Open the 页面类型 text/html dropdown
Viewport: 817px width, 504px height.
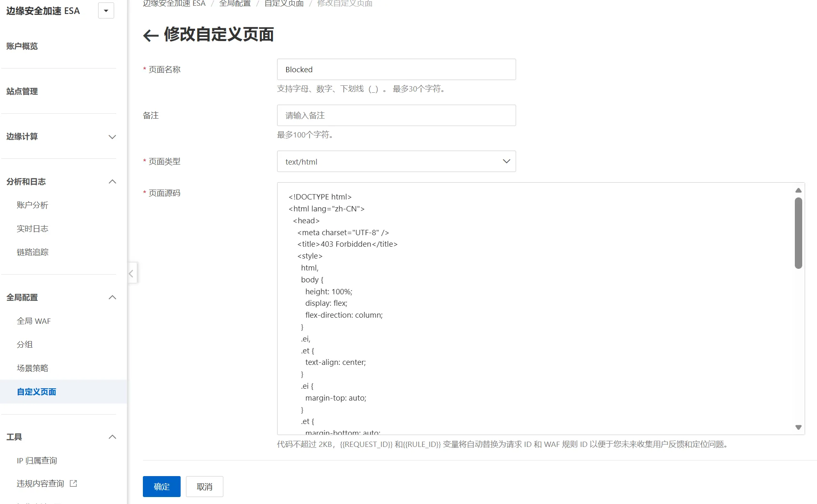tap(396, 161)
